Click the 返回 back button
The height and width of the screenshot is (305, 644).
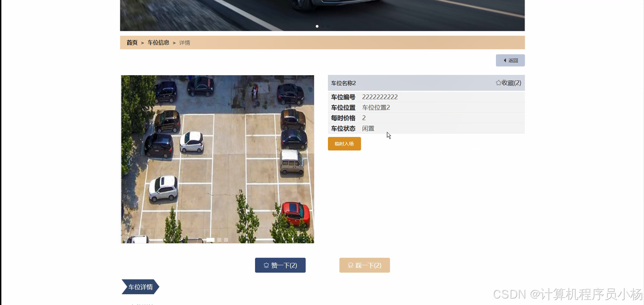[510, 60]
